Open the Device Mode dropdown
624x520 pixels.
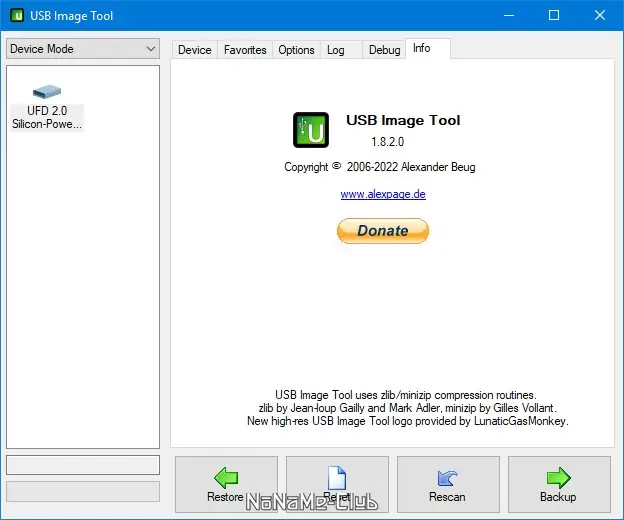[83, 49]
